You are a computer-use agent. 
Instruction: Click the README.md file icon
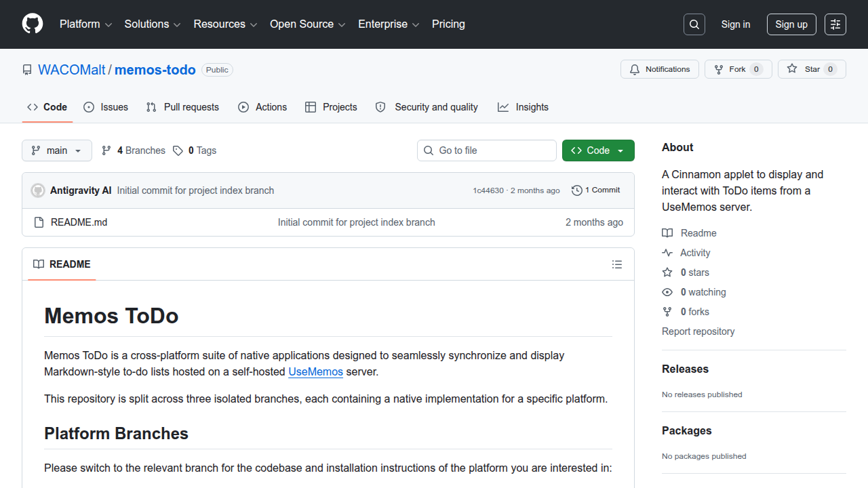pos(39,222)
